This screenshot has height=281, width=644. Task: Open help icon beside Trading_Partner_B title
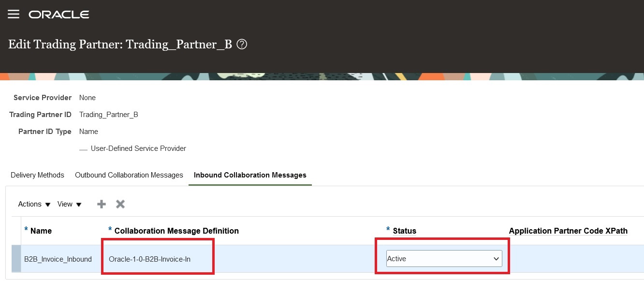242,44
